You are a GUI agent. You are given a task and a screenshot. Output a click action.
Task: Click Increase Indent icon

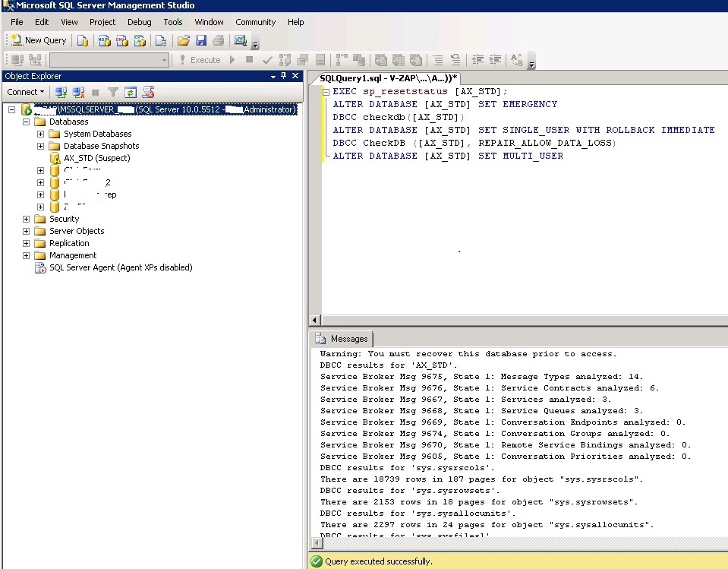[495, 60]
